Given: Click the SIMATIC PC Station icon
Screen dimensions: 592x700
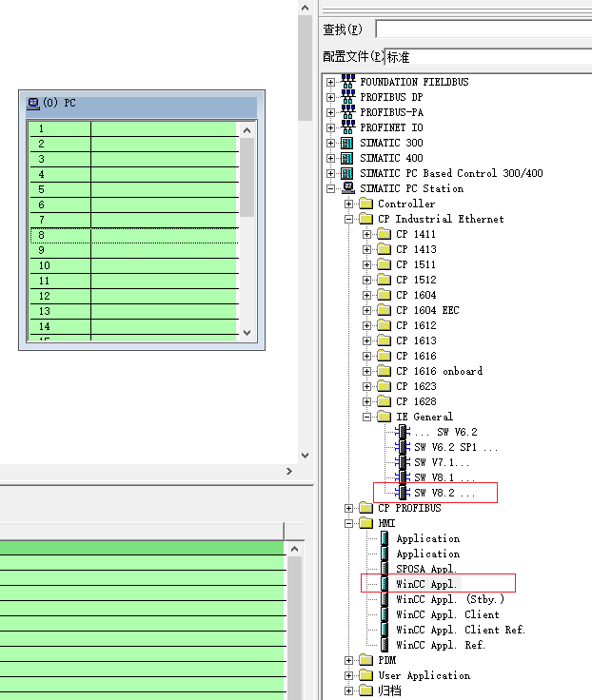Looking at the screenshot, I should coord(347,188).
